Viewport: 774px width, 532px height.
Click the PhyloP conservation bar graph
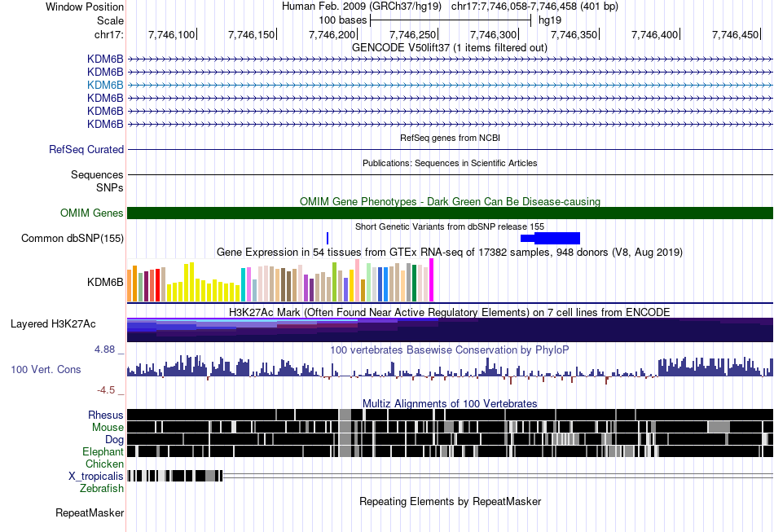pos(450,370)
